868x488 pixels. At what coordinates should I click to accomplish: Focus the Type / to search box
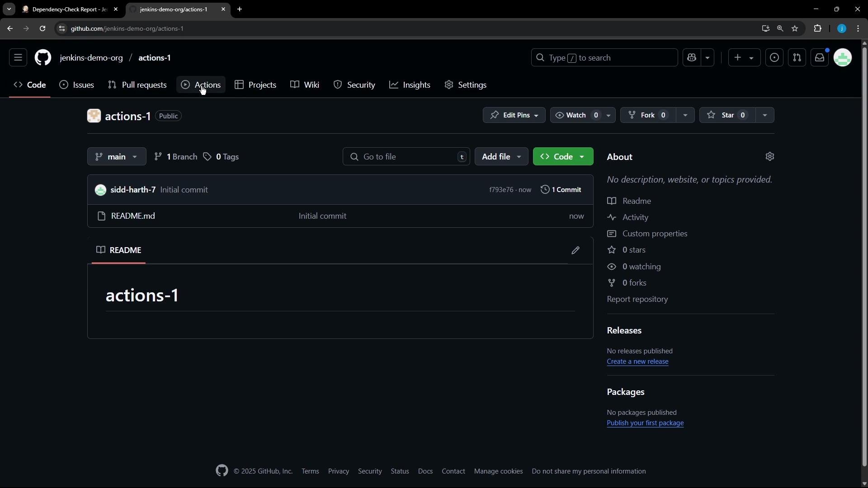(x=604, y=58)
